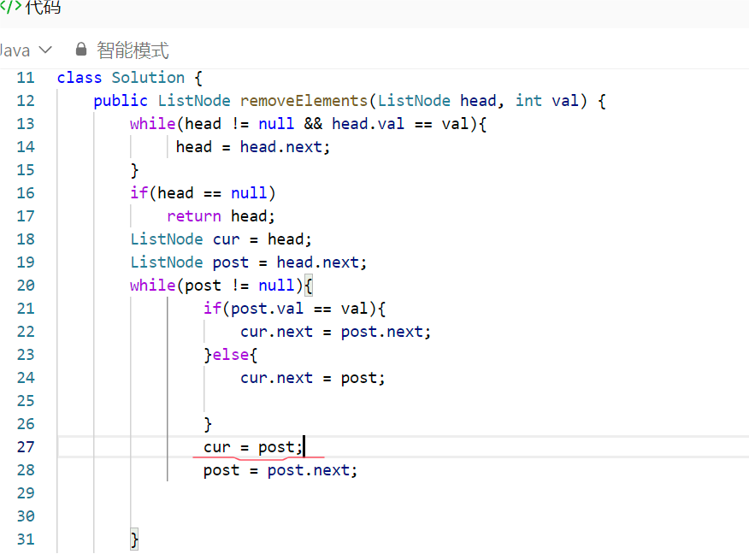Click line number 11 in gutter

[x=26, y=78]
